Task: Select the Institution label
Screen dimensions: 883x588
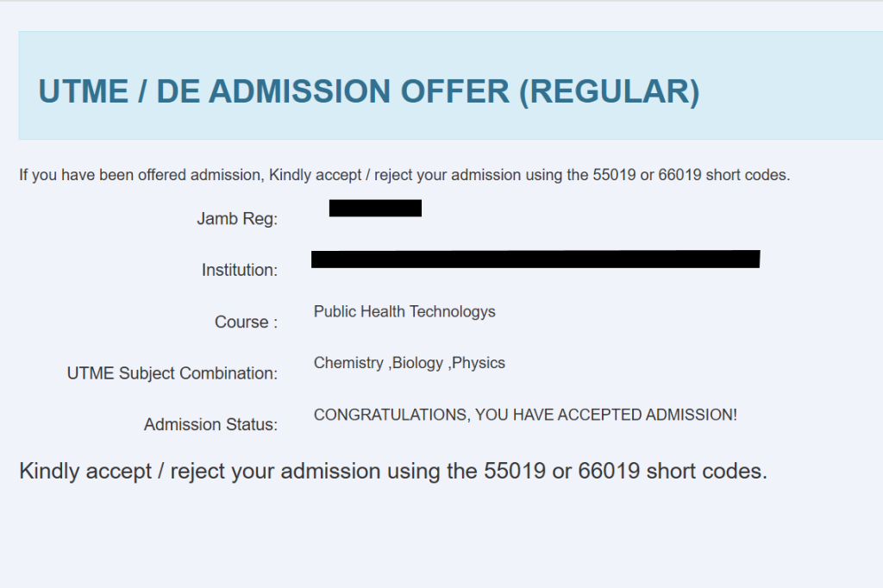Action: (x=240, y=271)
